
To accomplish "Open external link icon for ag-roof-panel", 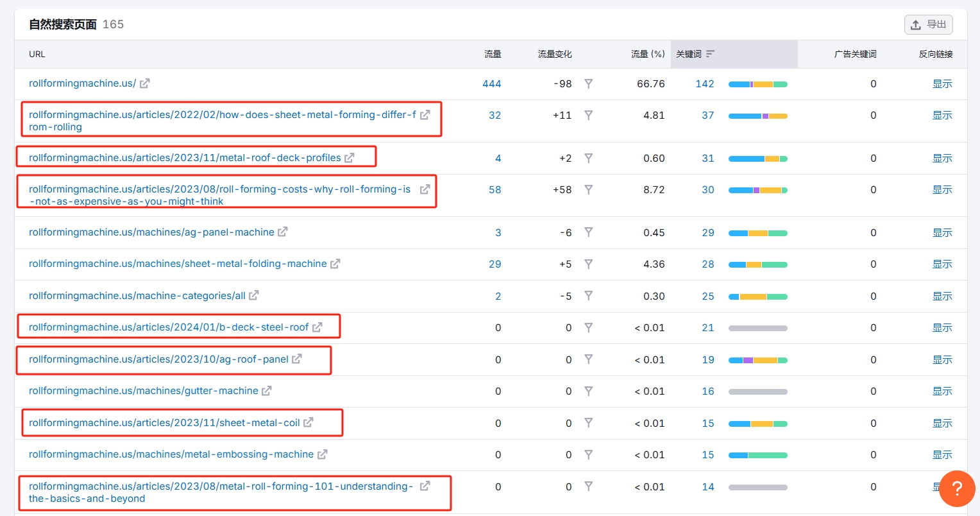I will [297, 359].
